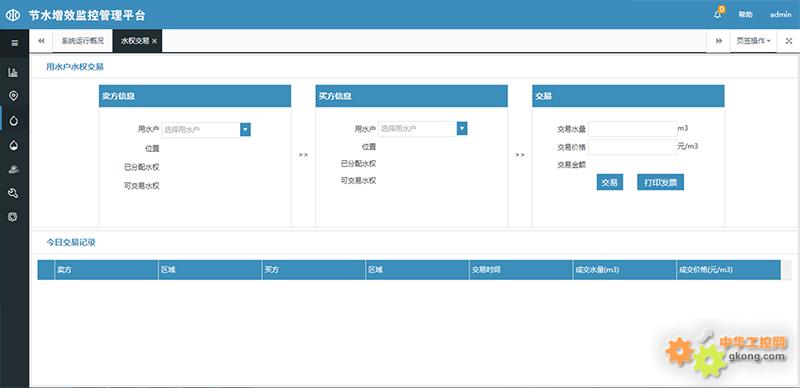This screenshot has width=800, height=388.
Task: Click the 买方 column header
Action: click(x=314, y=270)
